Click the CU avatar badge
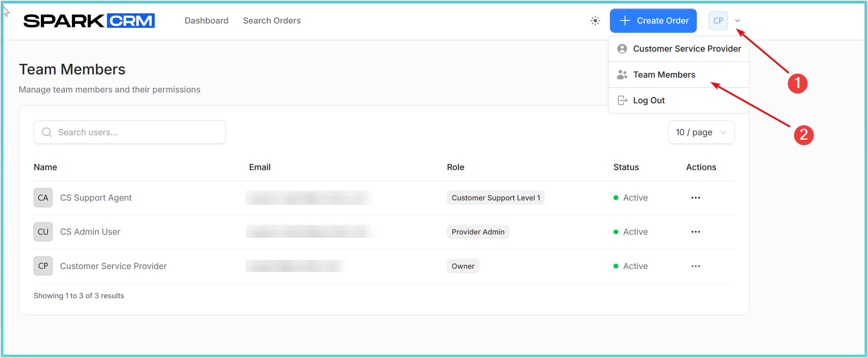The image size is (868, 358). tap(43, 232)
